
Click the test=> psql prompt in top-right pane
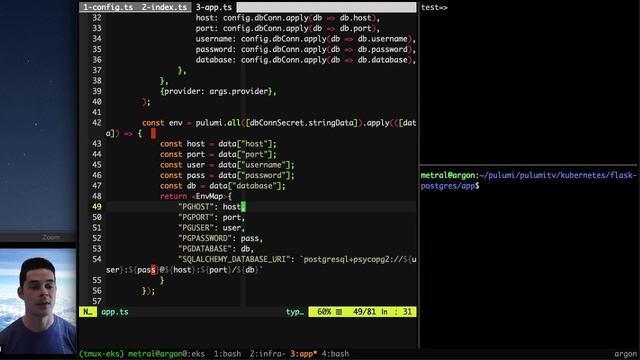coord(434,7)
